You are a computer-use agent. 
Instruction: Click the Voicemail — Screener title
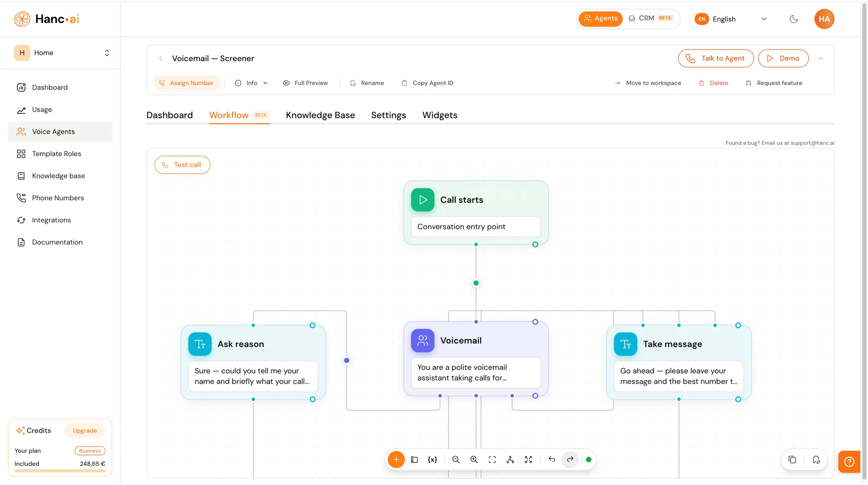pos(213,58)
